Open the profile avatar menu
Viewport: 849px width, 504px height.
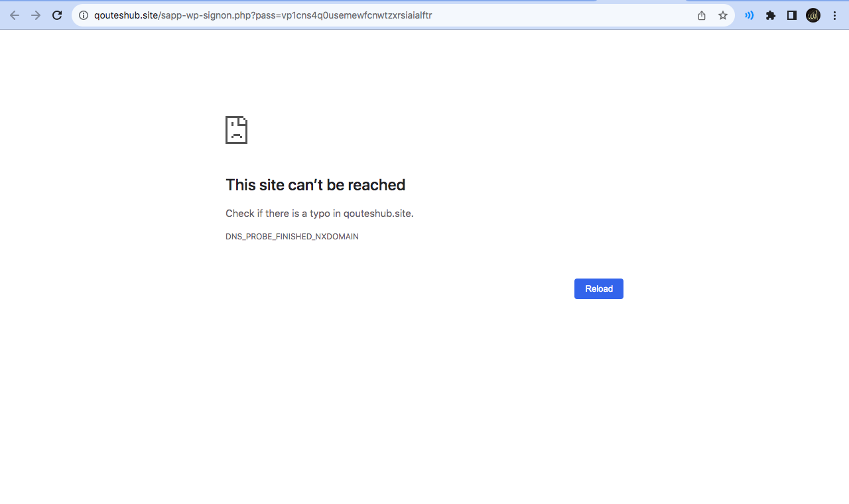click(x=813, y=15)
